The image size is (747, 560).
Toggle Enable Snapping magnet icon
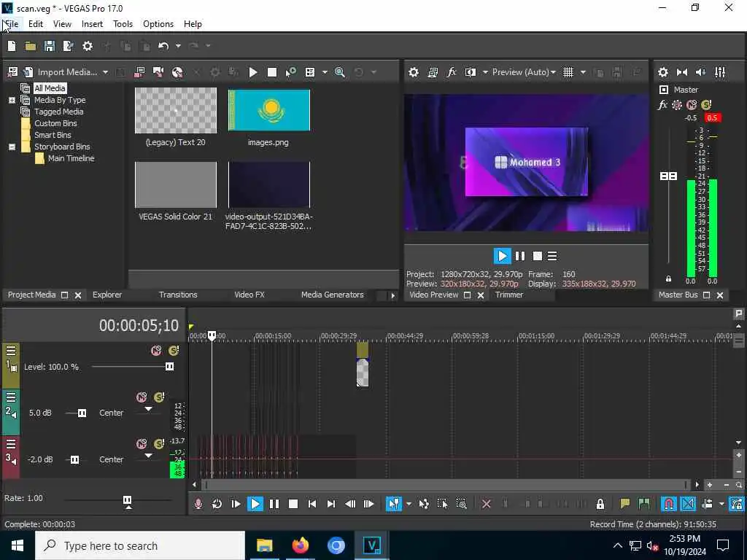pyautogui.click(x=668, y=504)
